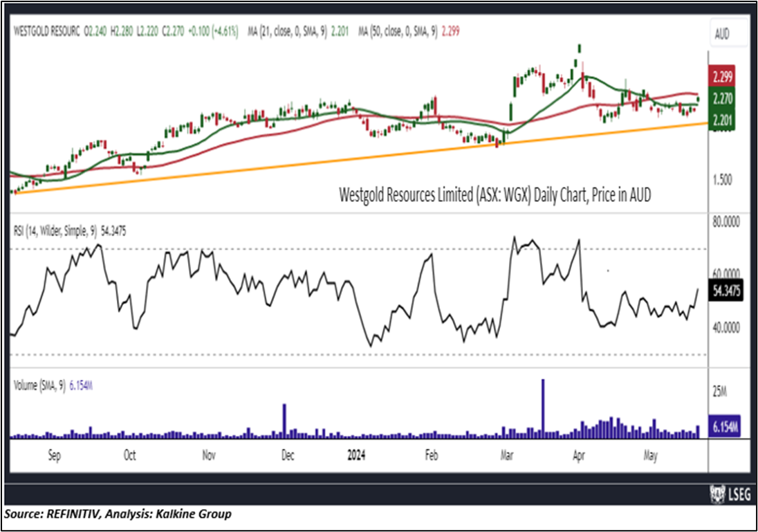Click the WESTGOLD RESOURC symbol label
Image resolution: width=758 pixels, height=532 pixels.
coord(46,32)
